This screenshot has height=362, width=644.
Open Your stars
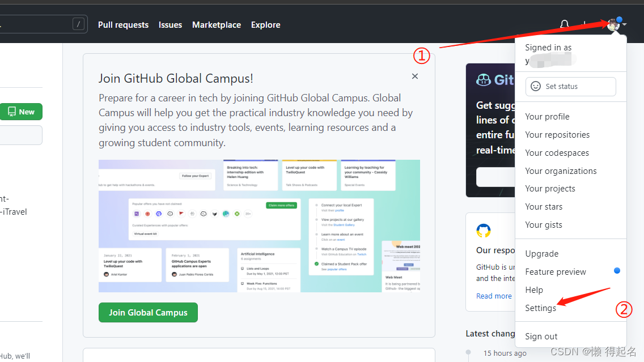click(x=544, y=206)
